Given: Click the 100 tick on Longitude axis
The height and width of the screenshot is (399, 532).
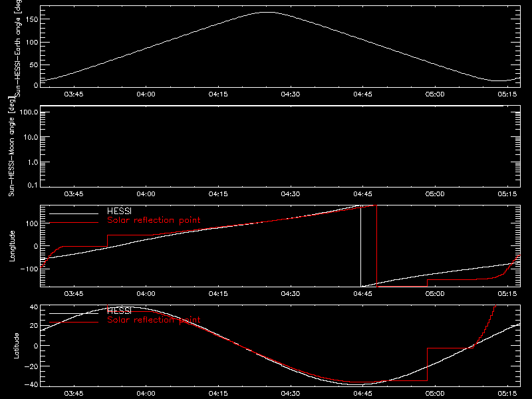Looking at the screenshot, I should point(31,223).
